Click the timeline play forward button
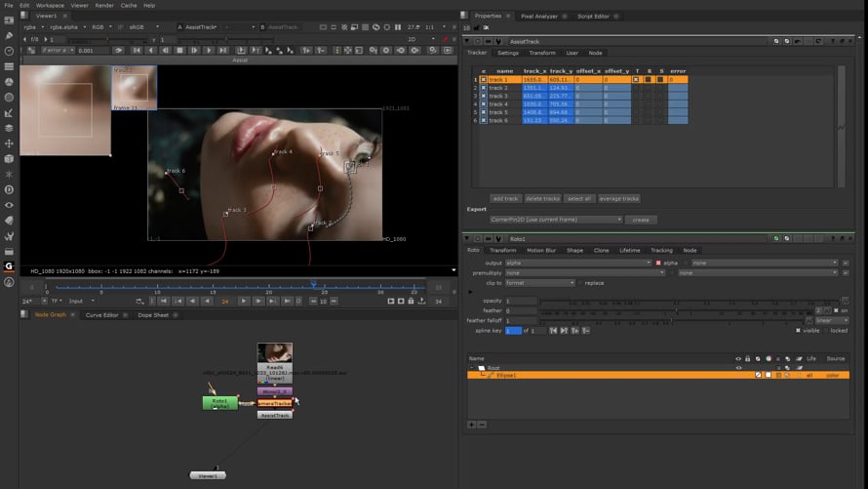The width and height of the screenshot is (868, 489). point(244,302)
